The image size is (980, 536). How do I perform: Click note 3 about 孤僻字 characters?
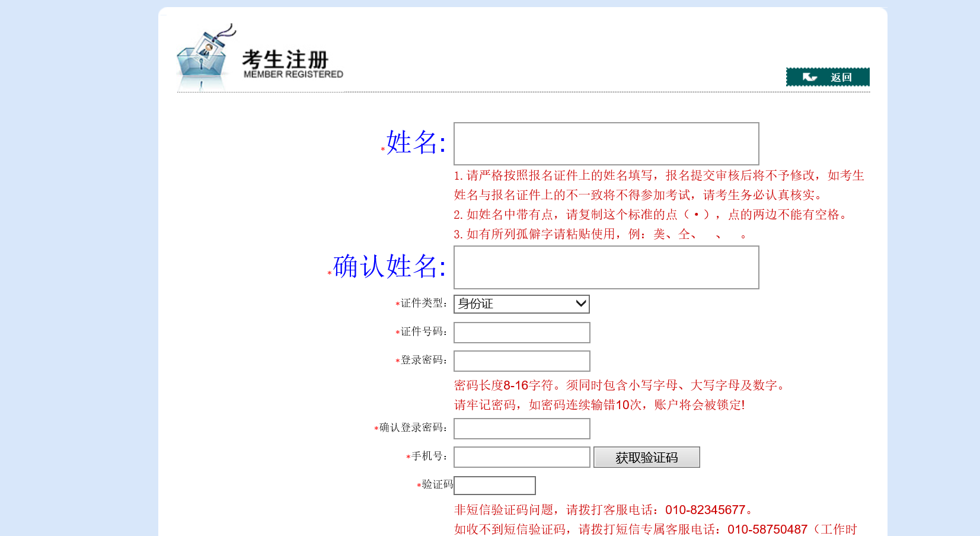[600, 234]
